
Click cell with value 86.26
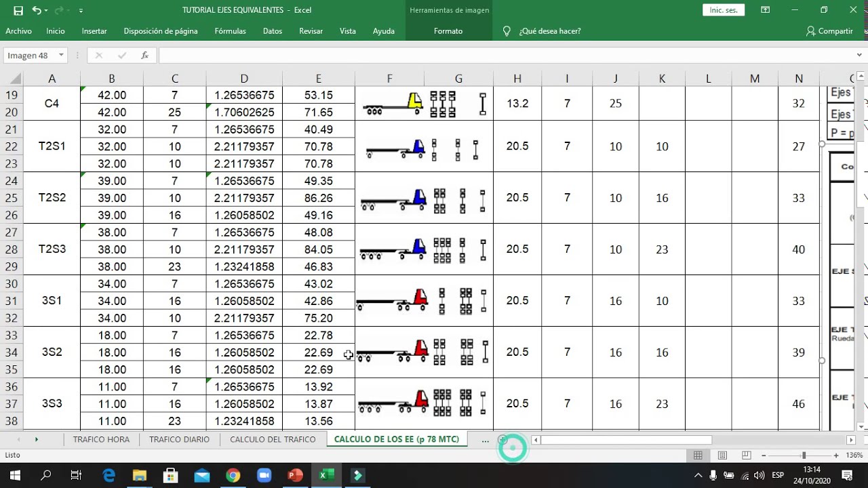tap(318, 199)
